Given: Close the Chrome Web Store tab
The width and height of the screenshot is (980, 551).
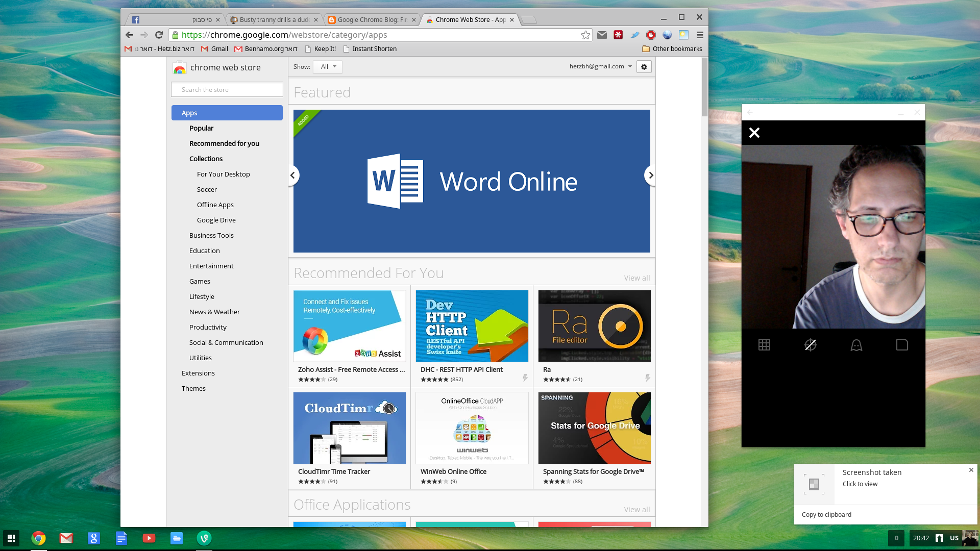Looking at the screenshot, I should pos(512,20).
